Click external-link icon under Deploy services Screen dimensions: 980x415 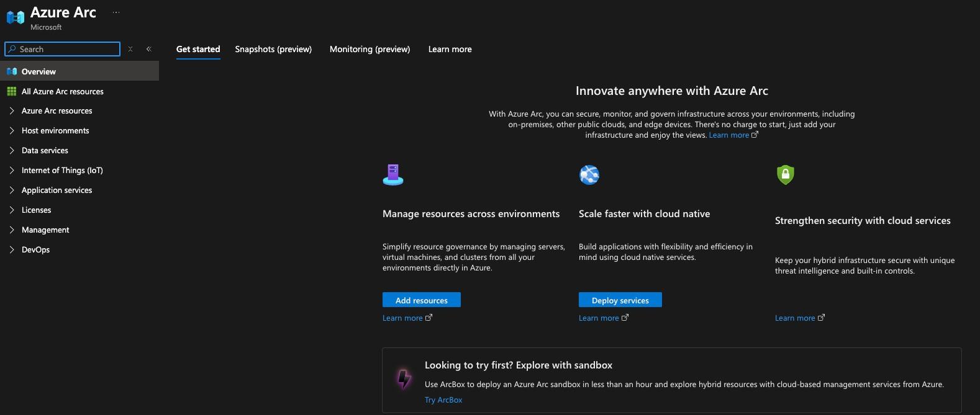pyautogui.click(x=625, y=318)
